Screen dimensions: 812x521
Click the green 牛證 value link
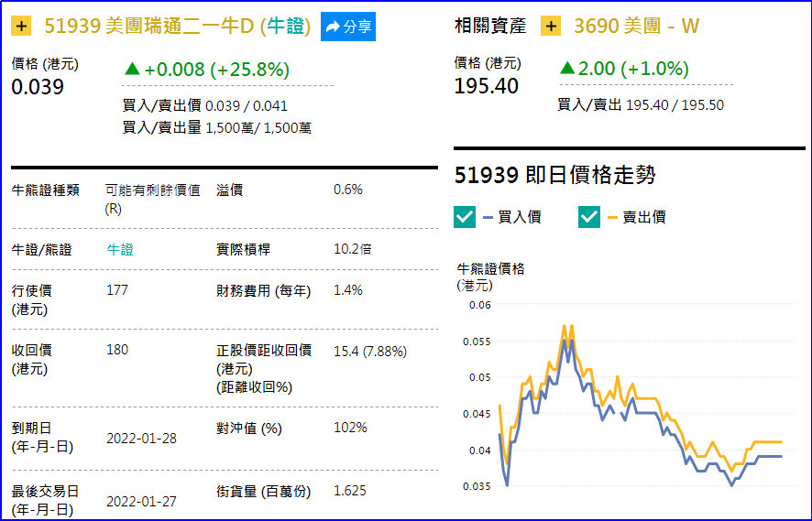[120, 250]
